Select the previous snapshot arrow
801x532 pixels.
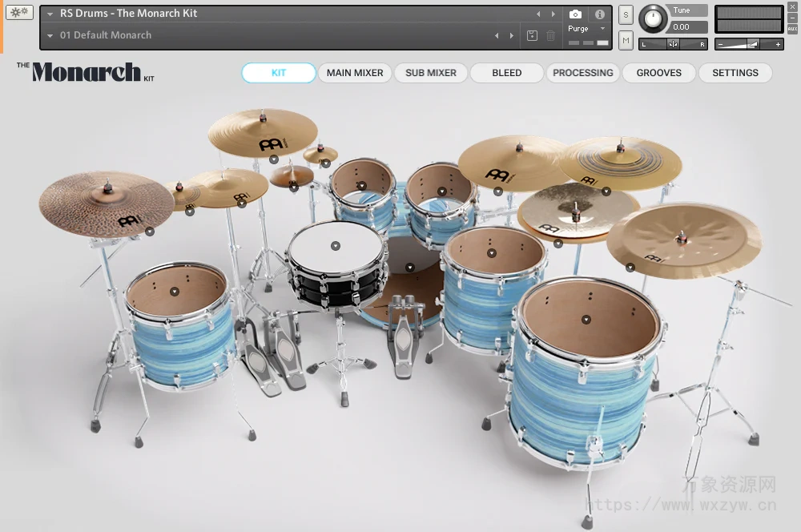pos(498,35)
